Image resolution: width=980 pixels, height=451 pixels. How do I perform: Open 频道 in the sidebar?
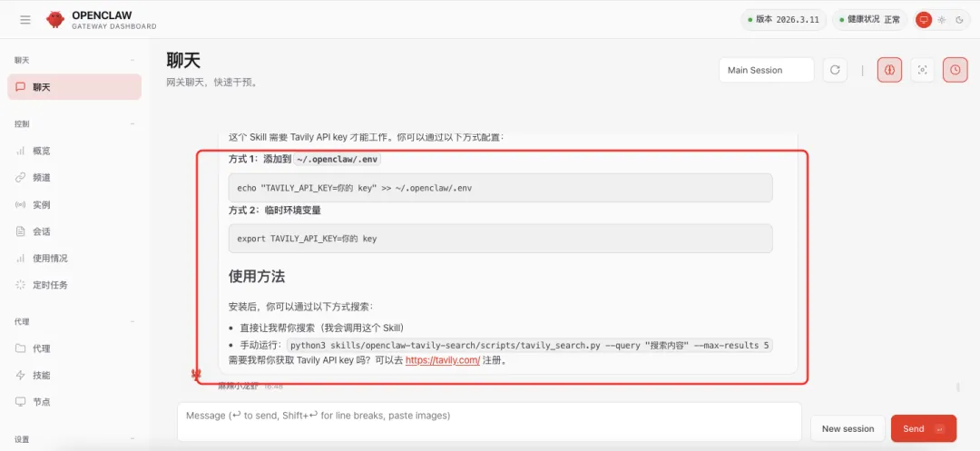tap(74, 177)
